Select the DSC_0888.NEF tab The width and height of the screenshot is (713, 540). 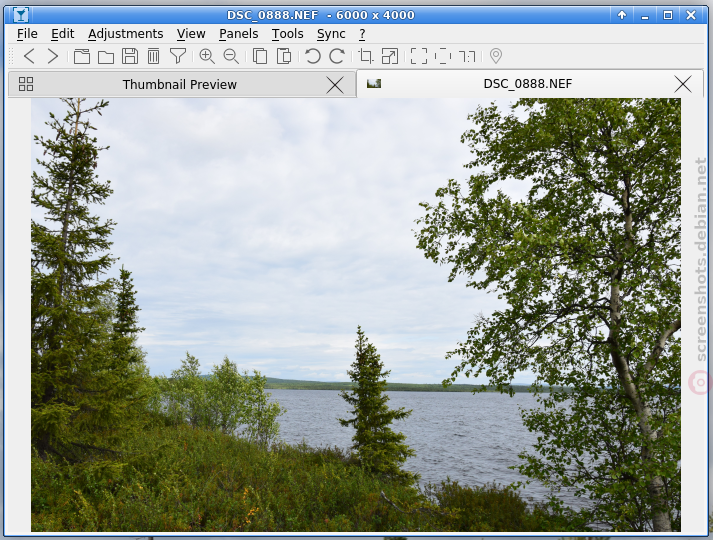[x=530, y=84]
